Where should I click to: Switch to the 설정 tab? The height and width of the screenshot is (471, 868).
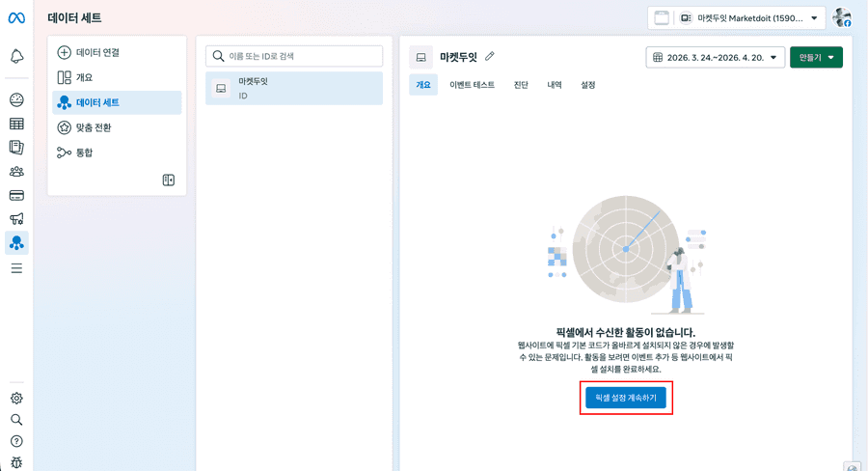pyautogui.click(x=588, y=85)
